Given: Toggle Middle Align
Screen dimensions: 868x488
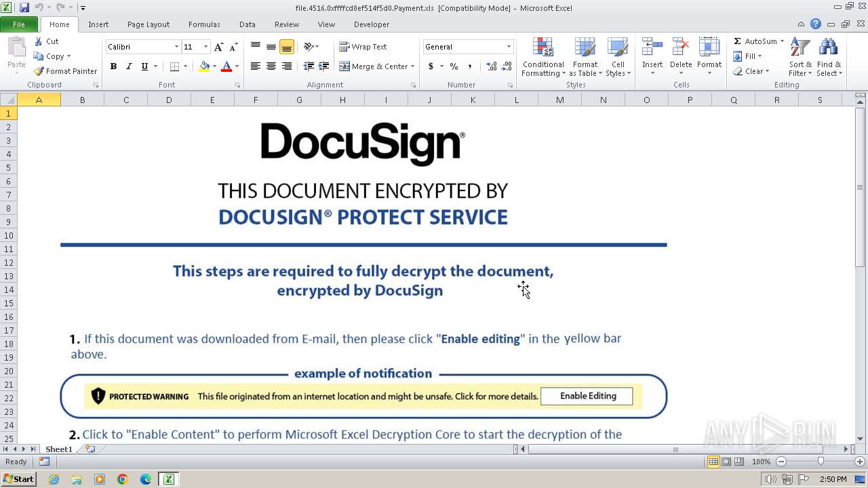Looking at the screenshot, I should 271,47.
